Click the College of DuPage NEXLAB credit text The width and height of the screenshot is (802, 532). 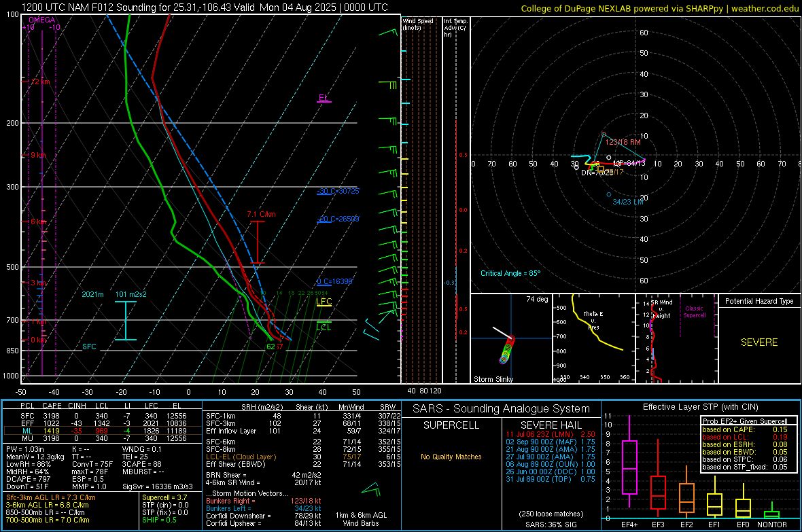point(659,8)
